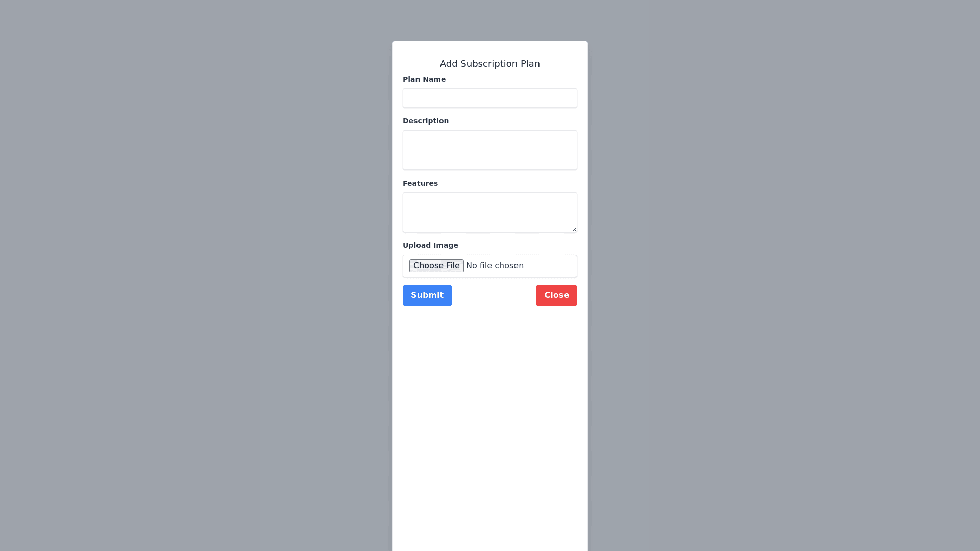Image resolution: width=980 pixels, height=551 pixels.
Task: Click empty white area below Submit button
Action: point(490,429)
